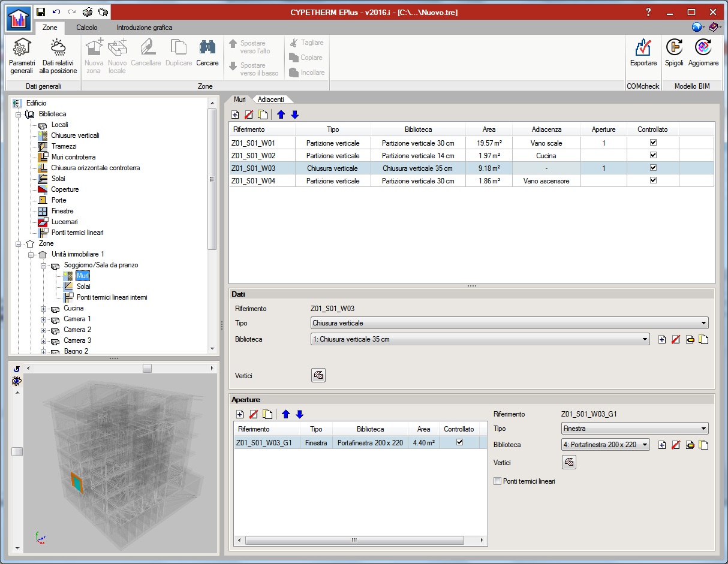Uncheck Controllato for Z01_S01_W01
The width and height of the screenshot is (728, 564).
653,143
